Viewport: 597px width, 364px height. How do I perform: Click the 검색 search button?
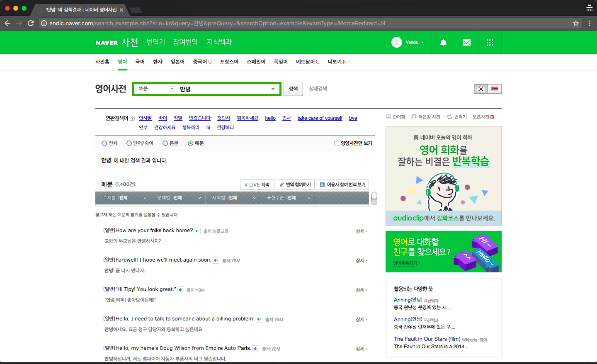click(x=293, y=89)
